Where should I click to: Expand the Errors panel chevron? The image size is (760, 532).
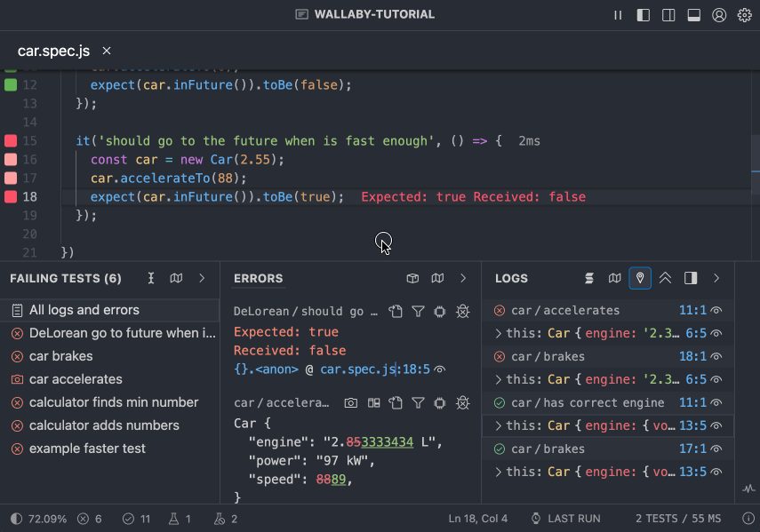pos(463,278)
